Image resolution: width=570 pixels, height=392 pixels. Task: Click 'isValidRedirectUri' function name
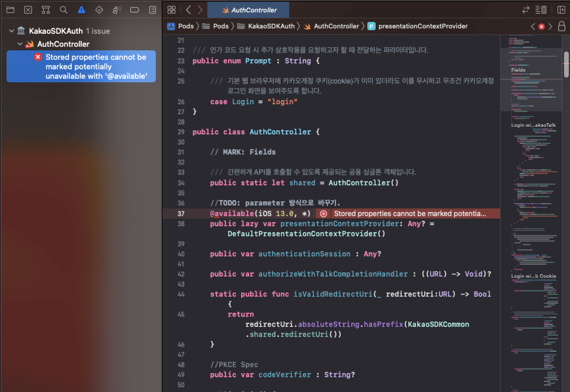pyautogui.click(x=333, y=294)
